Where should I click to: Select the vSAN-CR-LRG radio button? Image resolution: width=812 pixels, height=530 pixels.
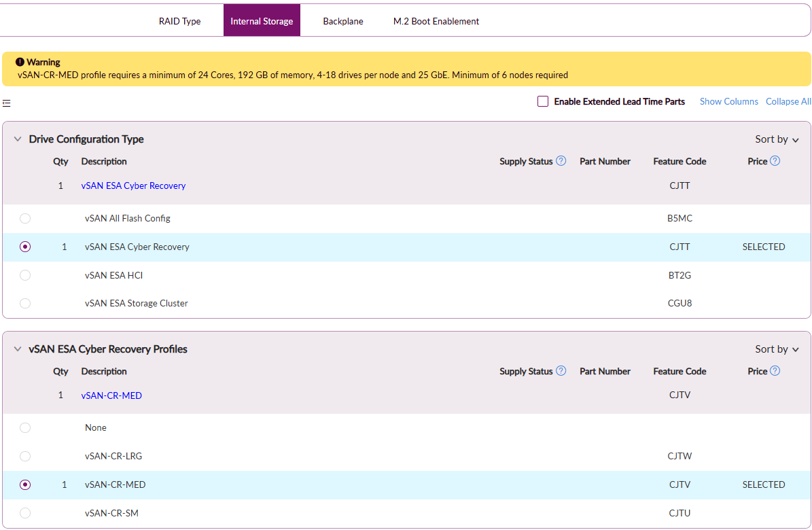pyautogui.click(x=25, y=456)
